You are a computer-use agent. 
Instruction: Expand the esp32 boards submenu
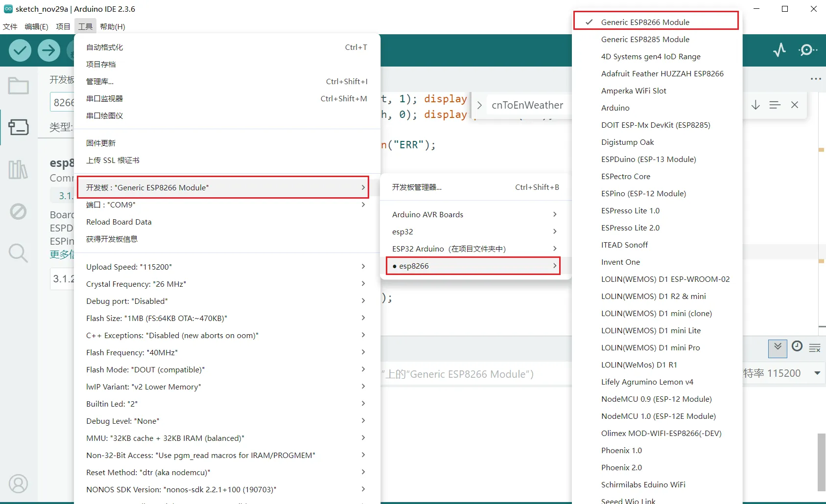pyautogui.click(x=475, y=231)
